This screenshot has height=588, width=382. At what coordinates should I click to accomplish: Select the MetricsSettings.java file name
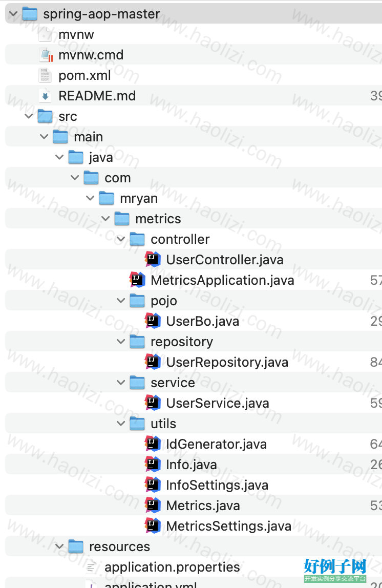(229, 526)
